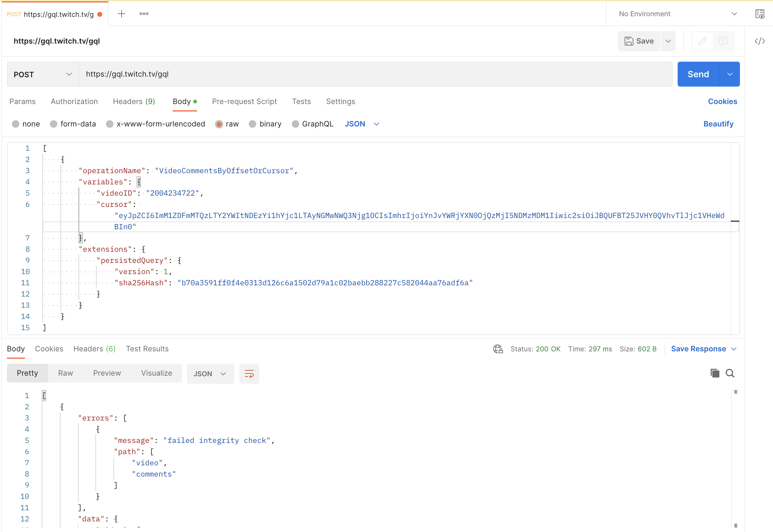Open the tab options three-dots menu

click(144, 14)
